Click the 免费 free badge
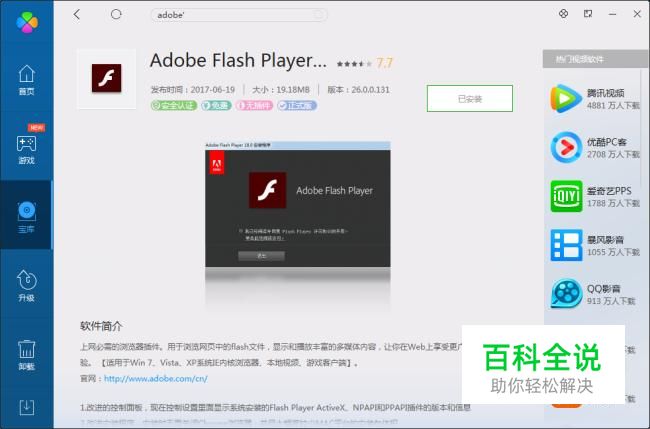Screen dimensions: 650x429 216,106
